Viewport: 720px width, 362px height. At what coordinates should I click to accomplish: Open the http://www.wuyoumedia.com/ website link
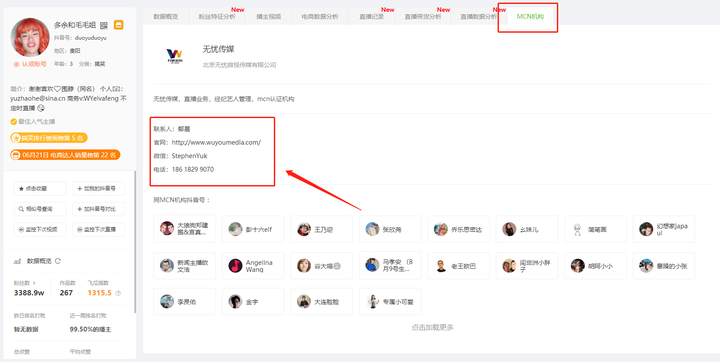[x=216, y=142]
